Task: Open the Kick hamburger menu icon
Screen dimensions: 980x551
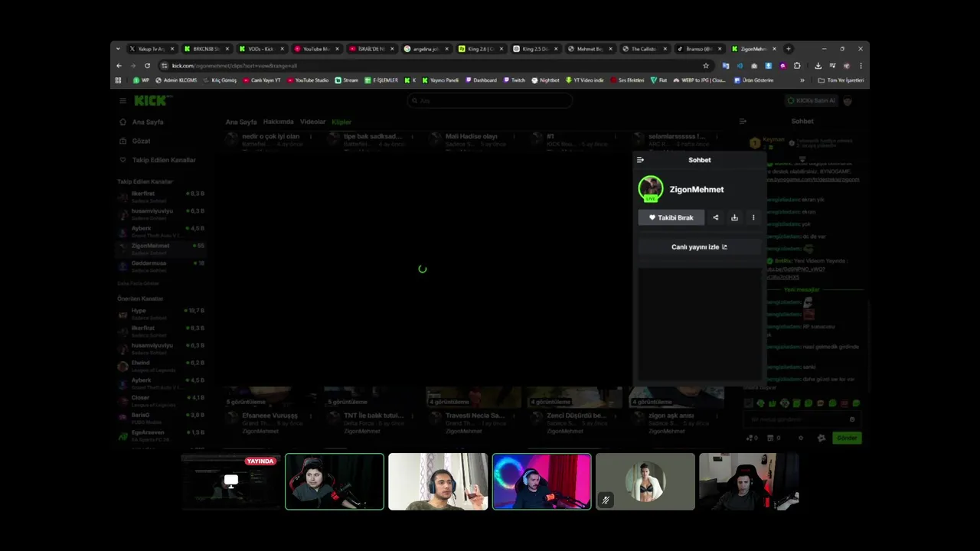Action: point(122,100)
